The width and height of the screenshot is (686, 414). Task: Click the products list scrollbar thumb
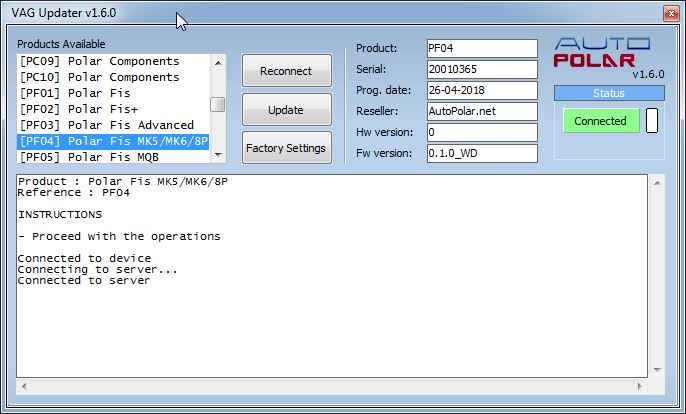pos(217,105)
